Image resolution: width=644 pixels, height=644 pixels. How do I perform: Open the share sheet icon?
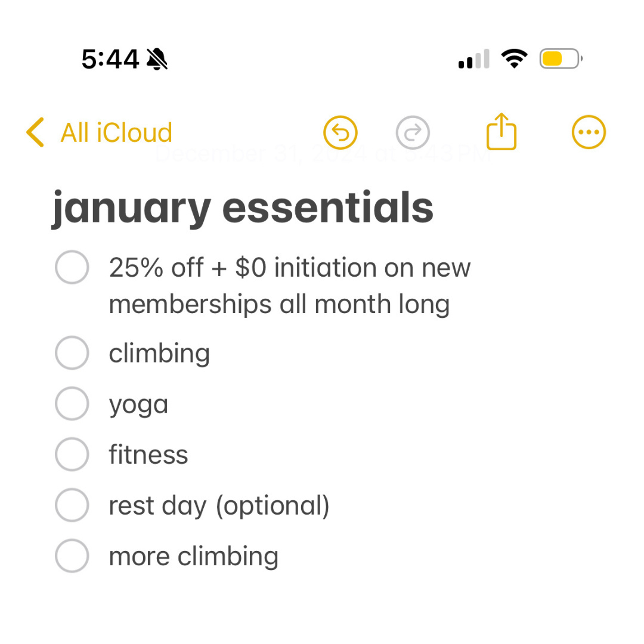[x=501, y=132]
